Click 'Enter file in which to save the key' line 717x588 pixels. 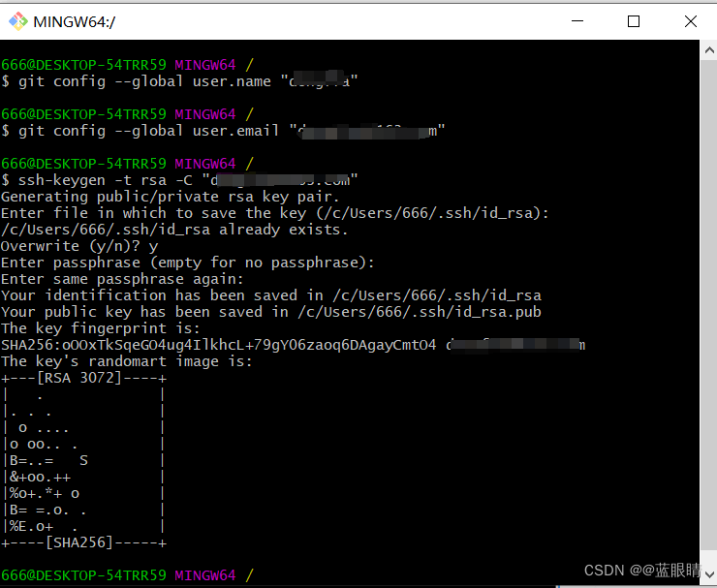275,213
